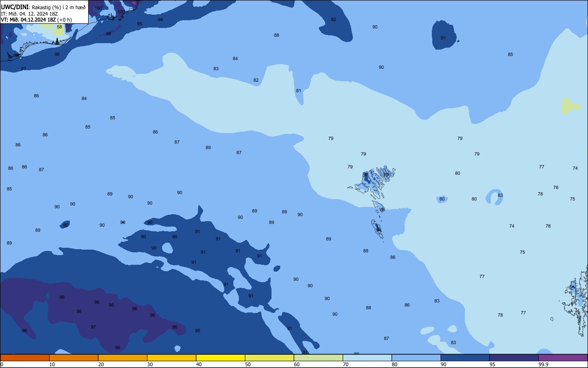Choose the 30–40 golden legend segment
The image size is (588, 368).
[171, 357]
